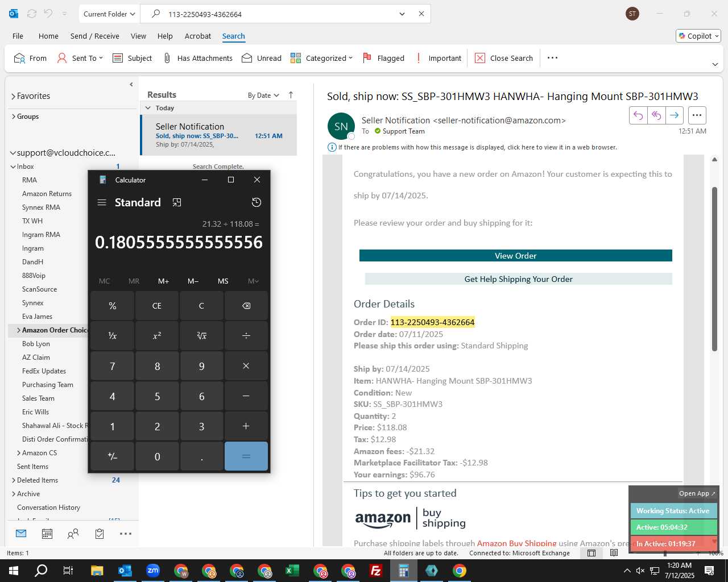Filter search results by Subject

point(133,58)
